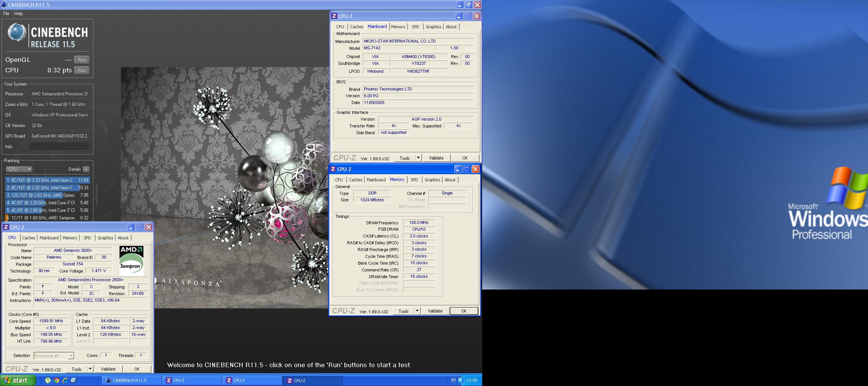Open the File menu in Cinebench

[6, 14]
